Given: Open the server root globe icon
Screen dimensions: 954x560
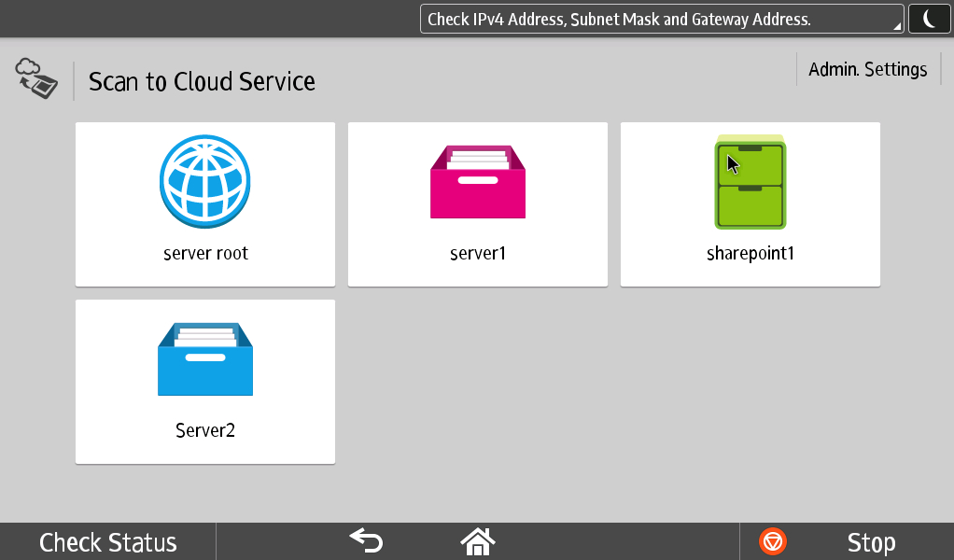Looking at the screenshot, I should tap(204, 182).
